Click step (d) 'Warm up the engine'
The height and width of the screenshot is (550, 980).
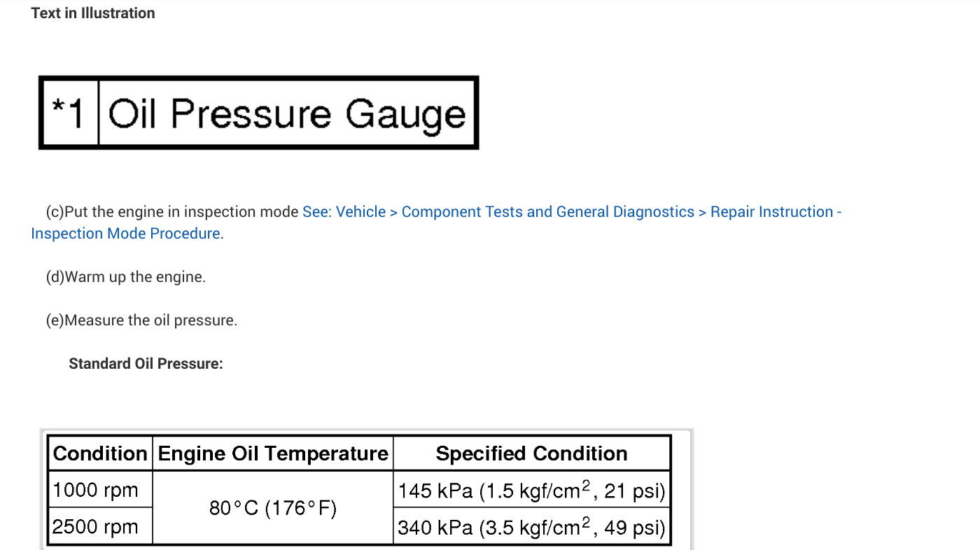click(x=126, y=277)
